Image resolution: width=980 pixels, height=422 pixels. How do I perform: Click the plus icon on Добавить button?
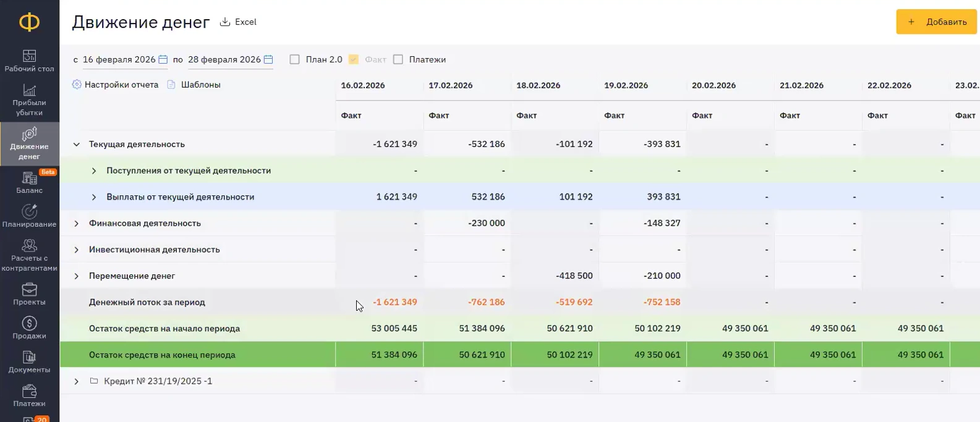pyautogui.click(x=911, y=22)
